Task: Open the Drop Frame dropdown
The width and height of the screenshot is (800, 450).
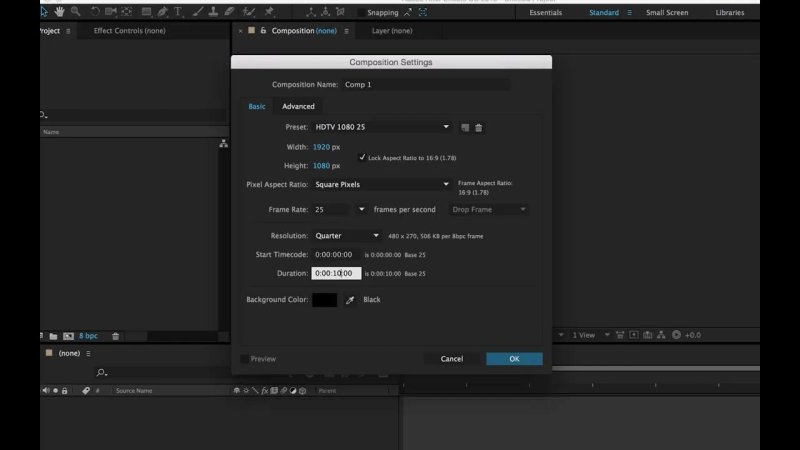Action: [x=488, y=210]
